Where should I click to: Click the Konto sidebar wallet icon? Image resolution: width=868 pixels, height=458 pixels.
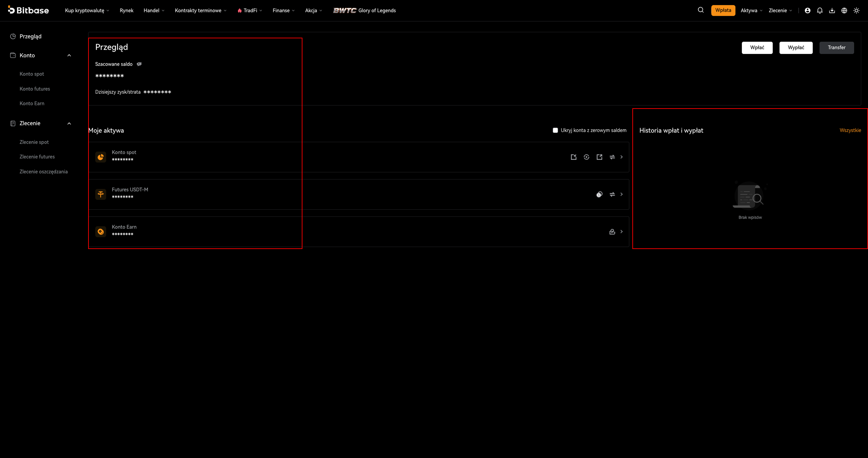point(13,55)
